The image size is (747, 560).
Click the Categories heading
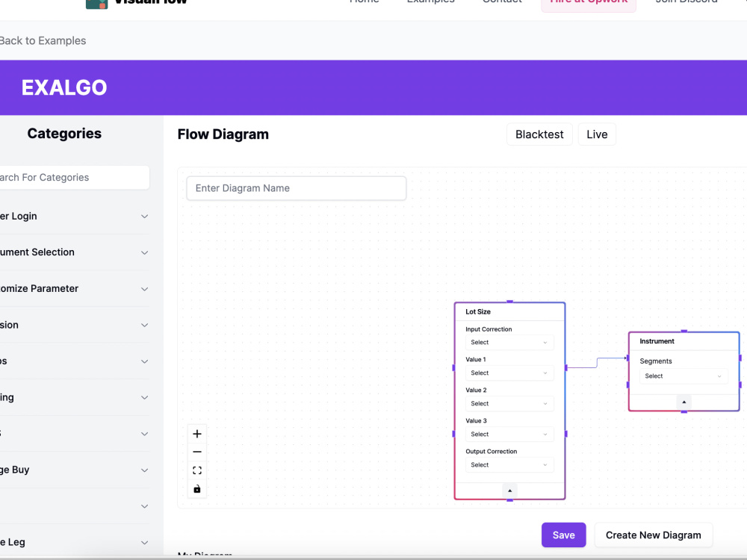pyautogui.click(x=64, y=134)
